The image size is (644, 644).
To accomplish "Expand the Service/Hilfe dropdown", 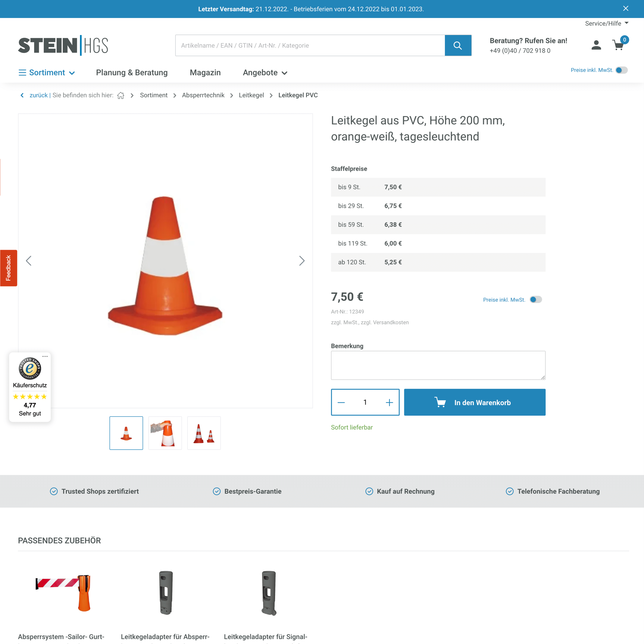I will tap(606, 23).
